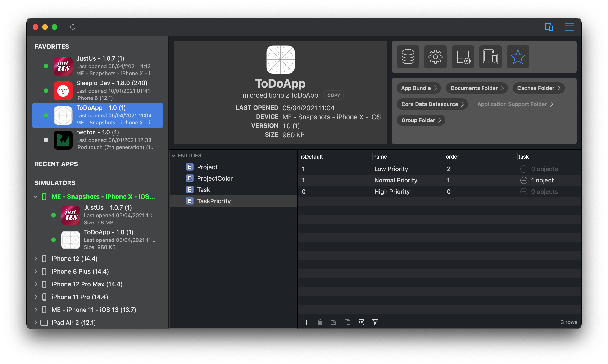Click the table settings icon
The width and height of the screenshot is (608, 364).
(x=463, y=57)
